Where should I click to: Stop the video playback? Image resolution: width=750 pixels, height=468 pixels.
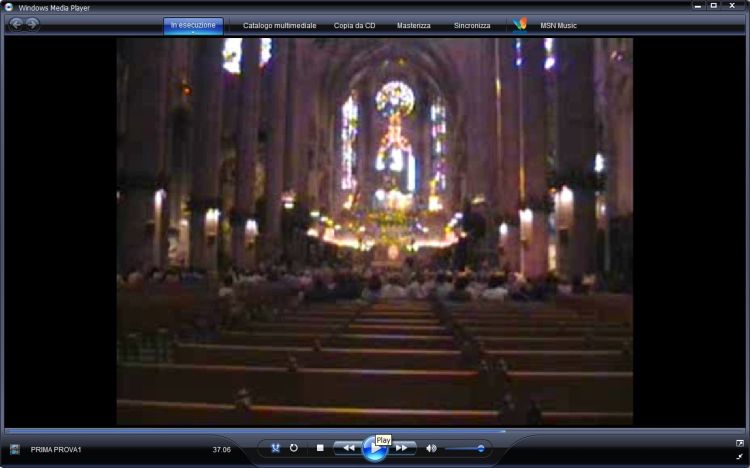pyautogui.click(x=320, y=448)
